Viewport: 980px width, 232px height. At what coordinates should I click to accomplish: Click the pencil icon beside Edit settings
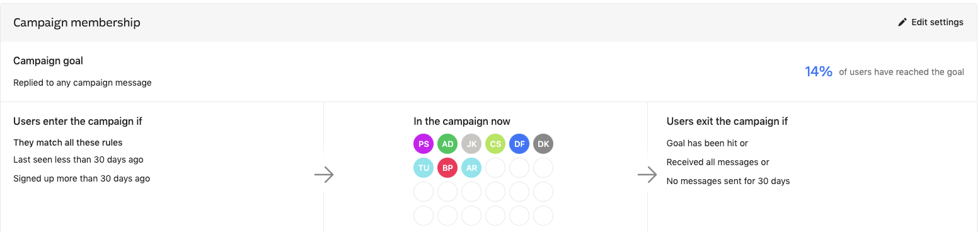point(902,22)
